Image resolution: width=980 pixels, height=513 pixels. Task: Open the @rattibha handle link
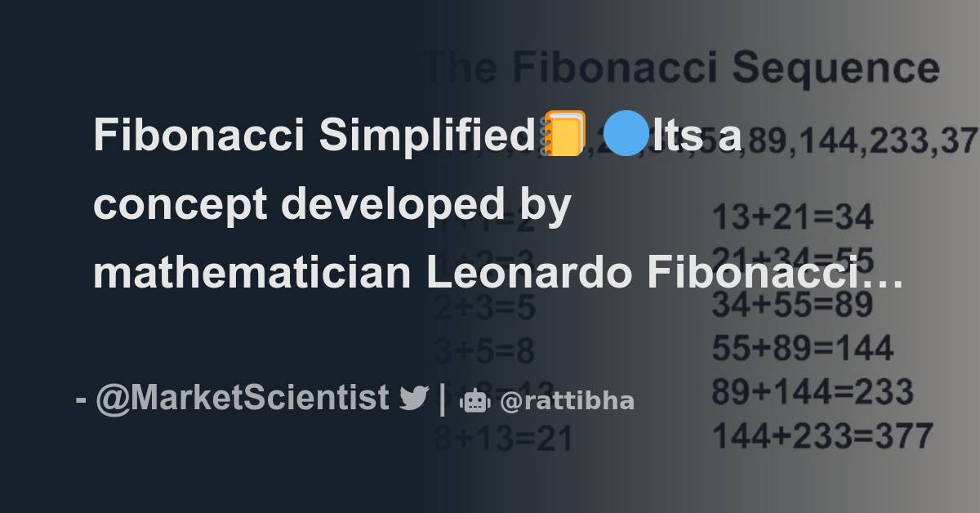[x=566, y=401]
